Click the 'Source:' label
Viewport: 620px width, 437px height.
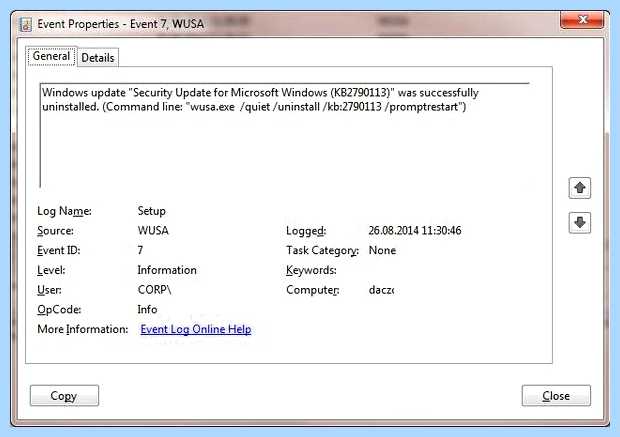tap(55, 230)
